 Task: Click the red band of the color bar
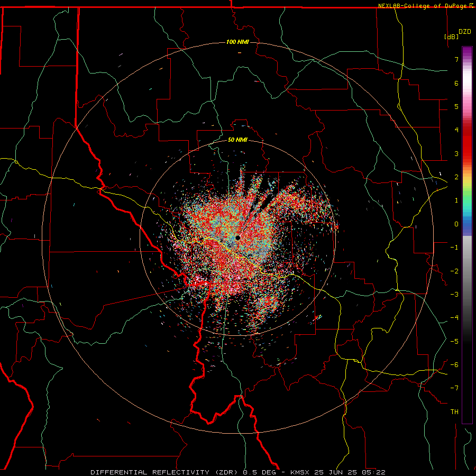pos(467,143)
